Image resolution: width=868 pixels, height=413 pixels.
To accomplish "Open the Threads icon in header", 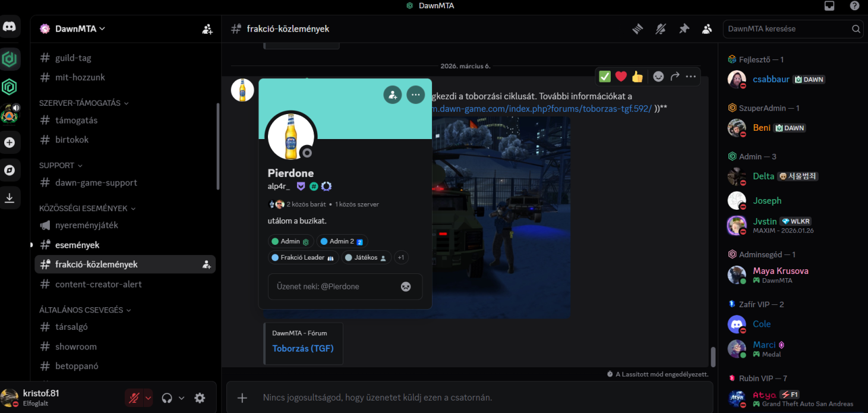I will pyautogui.click(x=637, y=29).
